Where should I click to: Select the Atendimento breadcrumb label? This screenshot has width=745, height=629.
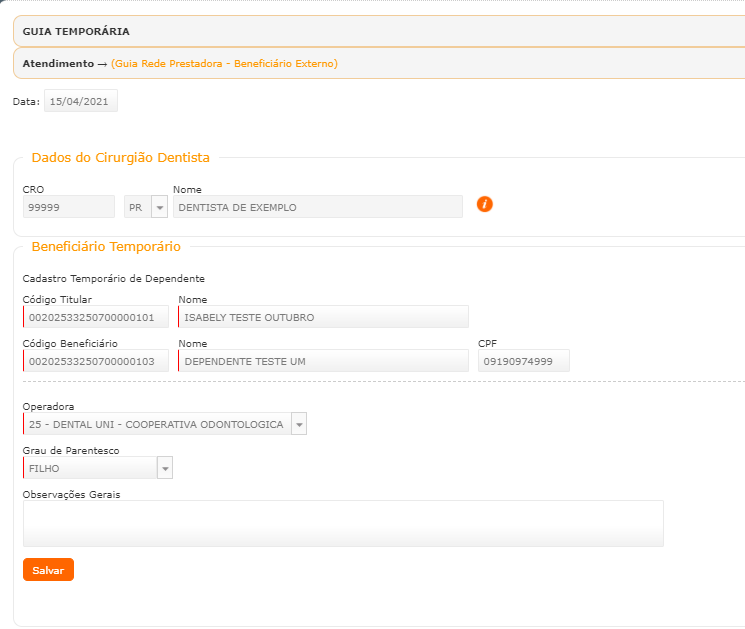click(x=59, y=63)
